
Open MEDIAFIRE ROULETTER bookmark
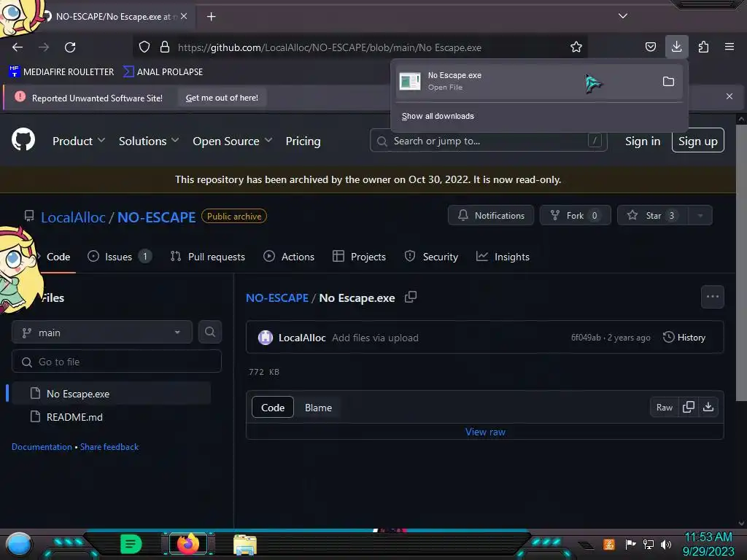pos(61,72)
